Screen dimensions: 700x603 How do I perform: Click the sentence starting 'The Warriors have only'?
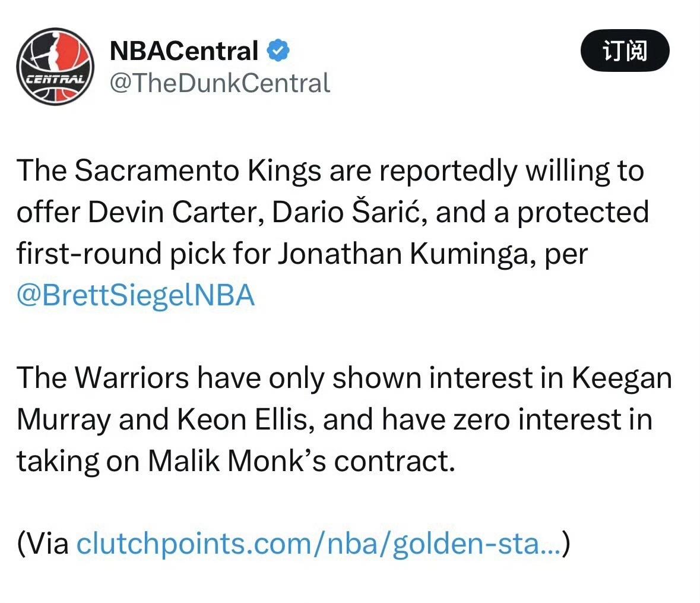point(344,419)
